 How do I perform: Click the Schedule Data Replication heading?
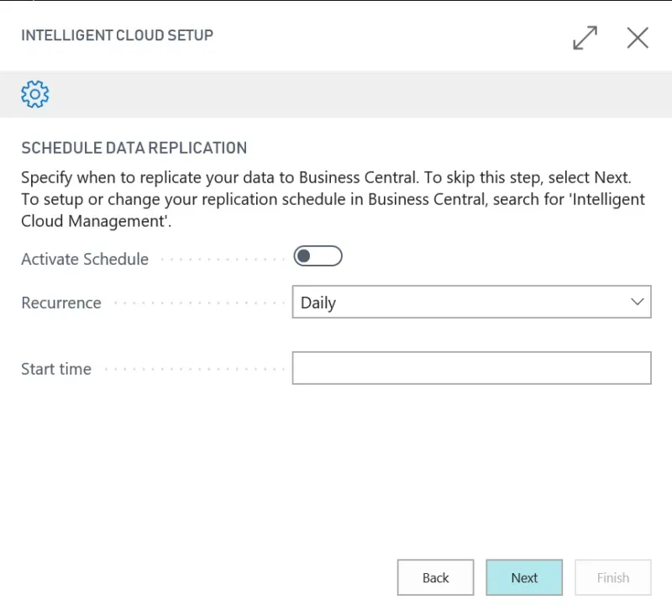click(x=134, y=148)
